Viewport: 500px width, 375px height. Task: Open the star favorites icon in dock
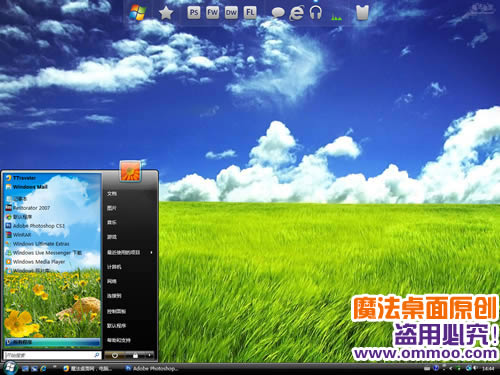[x=166, y=13]
